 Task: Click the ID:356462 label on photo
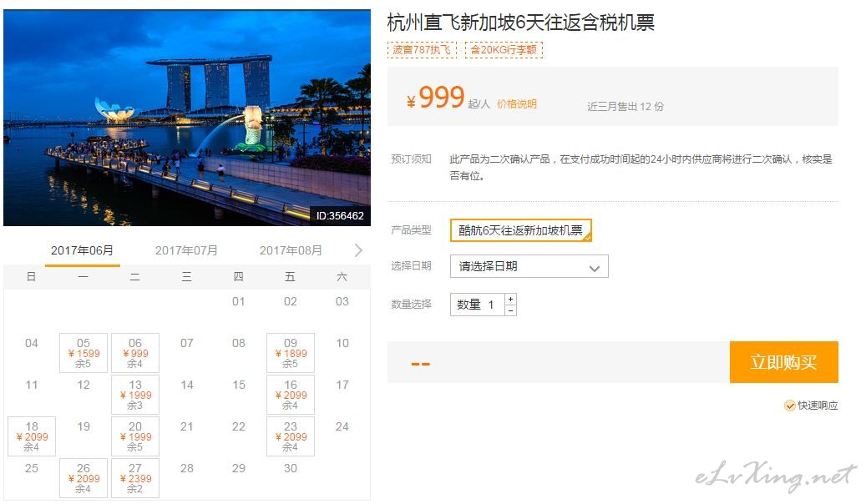(x=340, y=216)
